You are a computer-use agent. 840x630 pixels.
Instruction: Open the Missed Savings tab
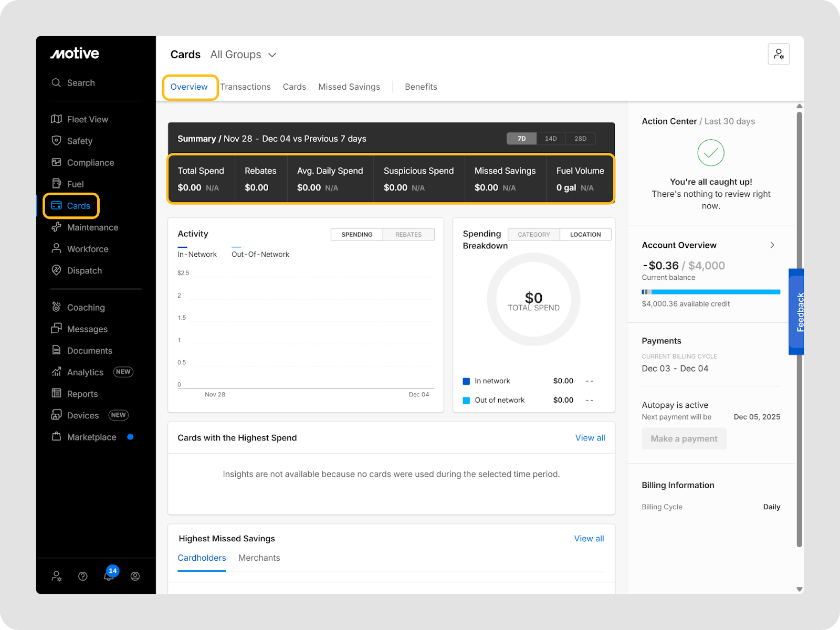coord(349,87)
